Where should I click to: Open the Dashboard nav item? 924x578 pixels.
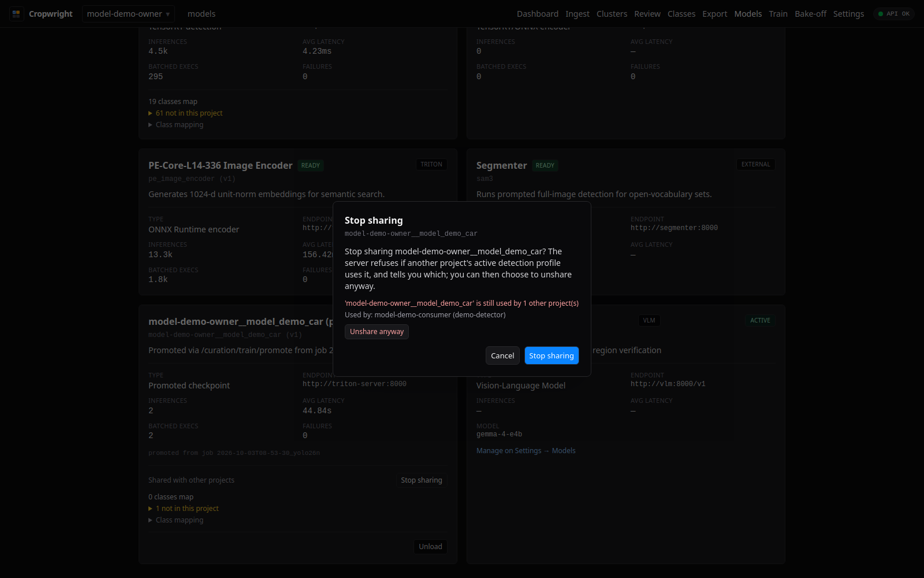coord(537,14)
